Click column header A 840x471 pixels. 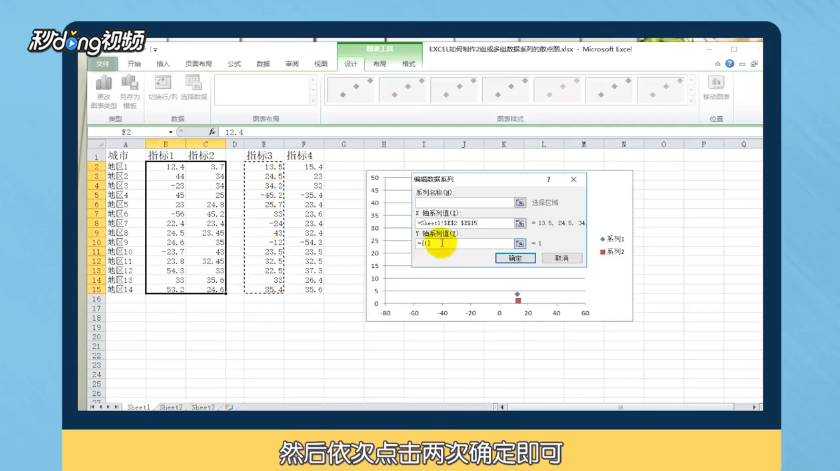click(x=125, y=144)
